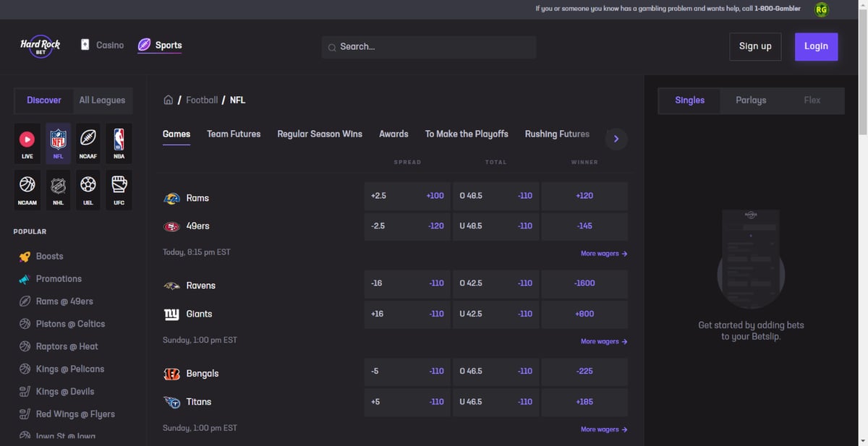Viewport: 868px width, 446px height.
Task: Add Bengals -225 winner bet
Action: coord(584,371)
